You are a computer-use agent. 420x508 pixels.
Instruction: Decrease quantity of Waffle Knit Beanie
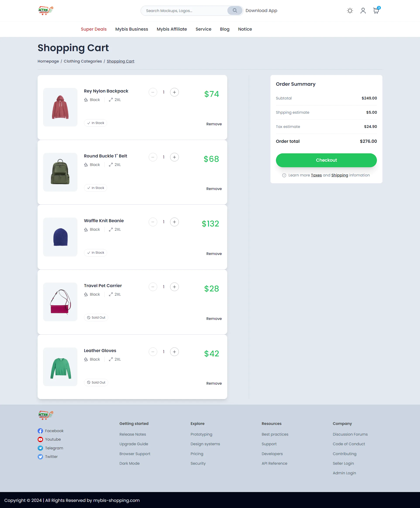[153, 222]
